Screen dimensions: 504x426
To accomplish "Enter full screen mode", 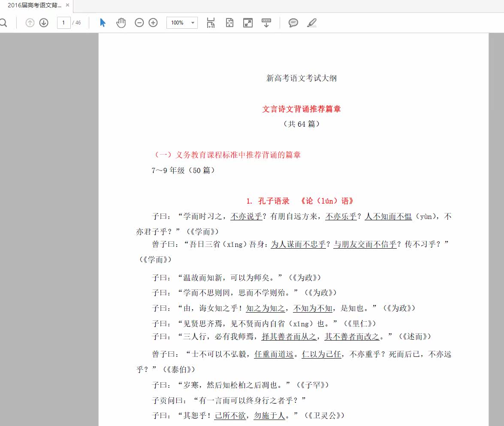I will click(x=247, y=23).
